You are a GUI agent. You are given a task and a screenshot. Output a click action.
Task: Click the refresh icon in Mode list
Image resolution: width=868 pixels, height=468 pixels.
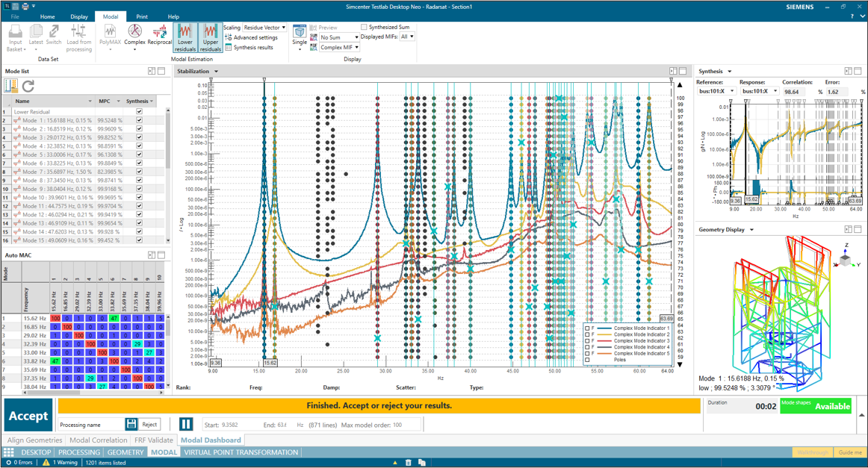[x=28, y=87]
